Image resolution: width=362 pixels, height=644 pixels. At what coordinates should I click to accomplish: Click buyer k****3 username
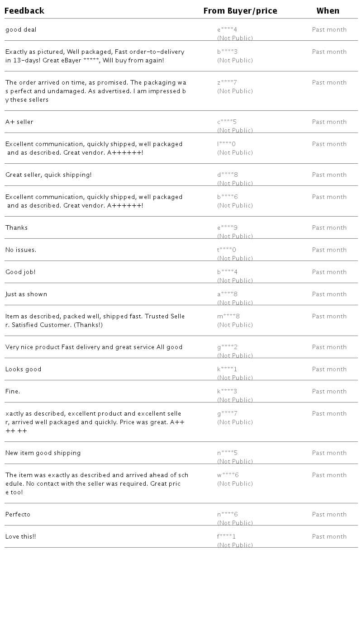pyautogui.click(x=227, y=392)
